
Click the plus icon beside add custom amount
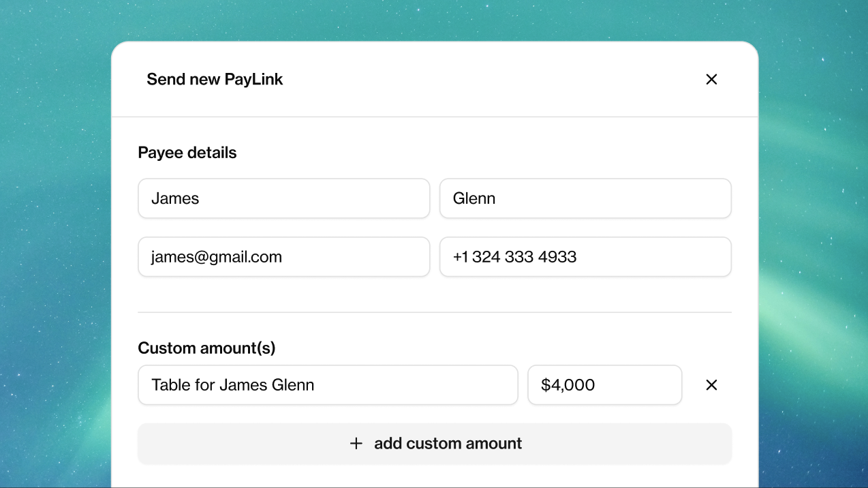click(356, 444)
